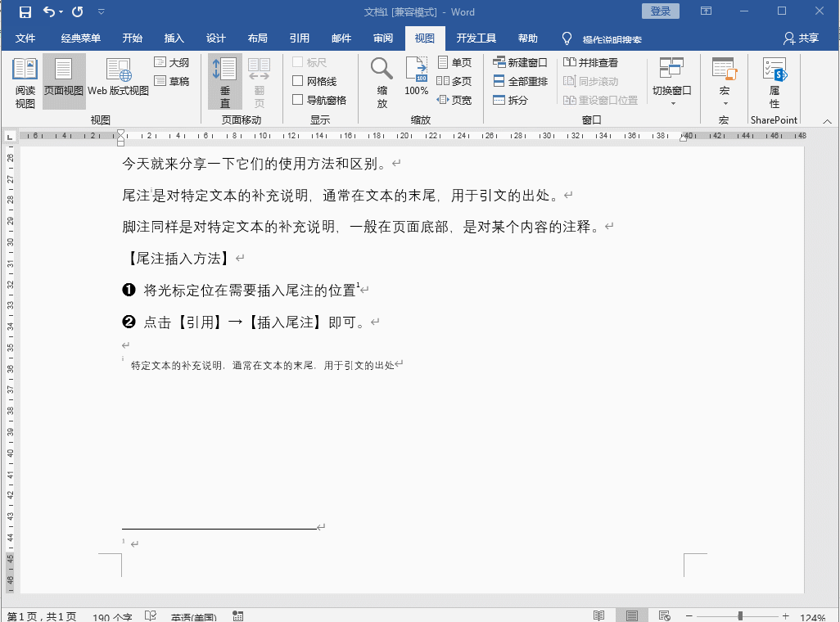The width and height of the screenshot is (840, 622).
Task: Set zoom to 100% button
Action: (416, 76)
